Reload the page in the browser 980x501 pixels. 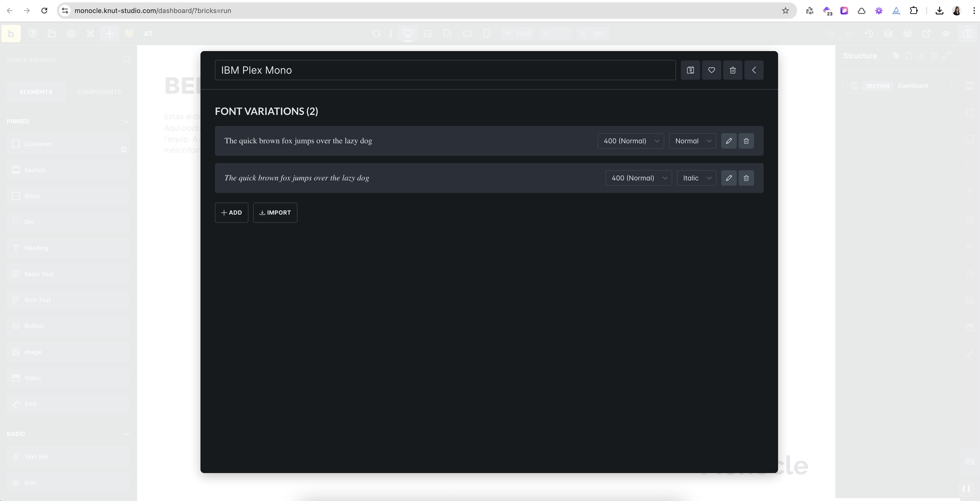pyautogui.click(x=44, y=11)
